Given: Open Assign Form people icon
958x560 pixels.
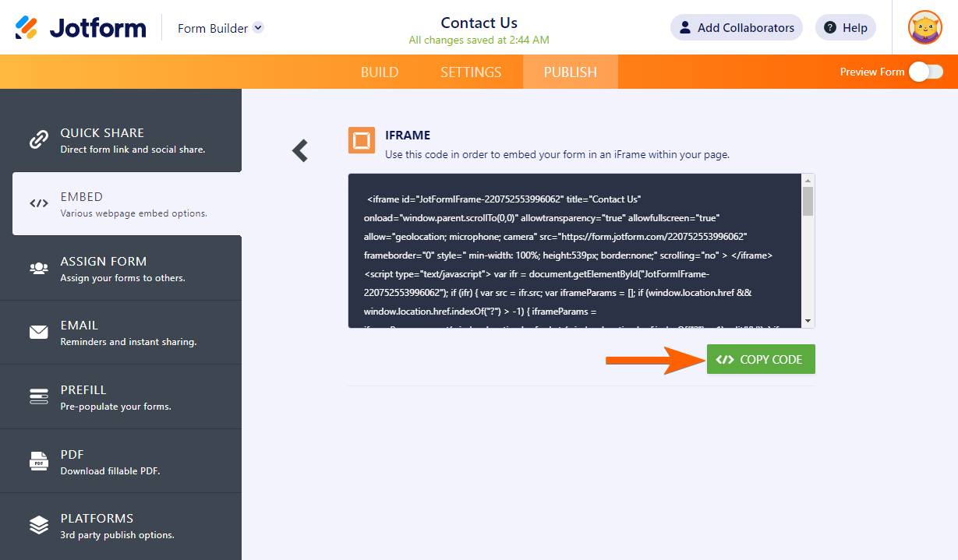Looking at the screenshot, I should coord(38,269).
